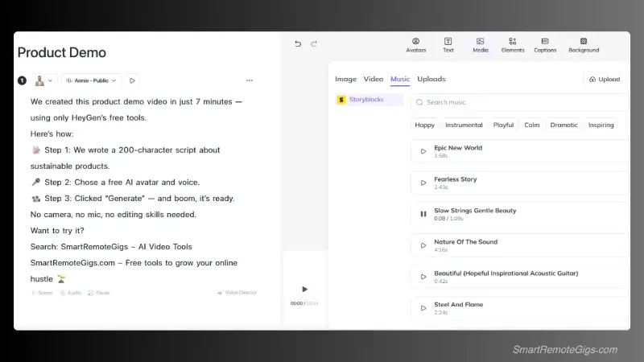
Task: Select the Steel And Flame title
Action: click(458, 305)
